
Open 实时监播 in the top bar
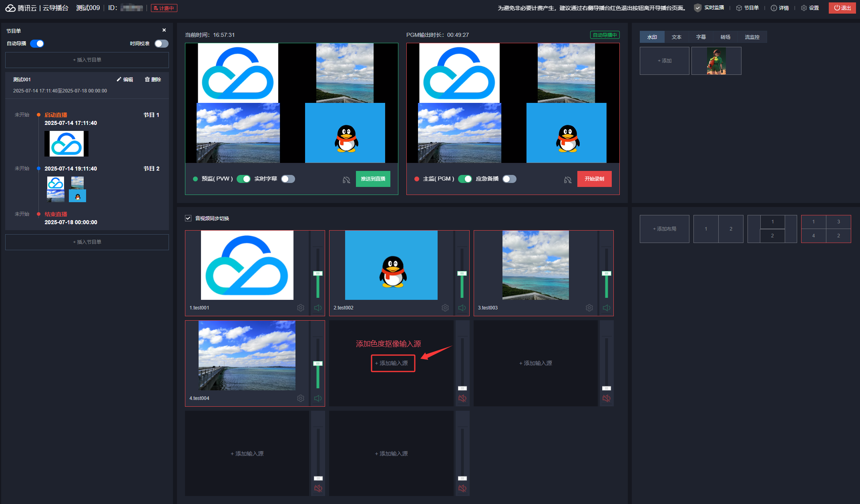tap(709, 8)
